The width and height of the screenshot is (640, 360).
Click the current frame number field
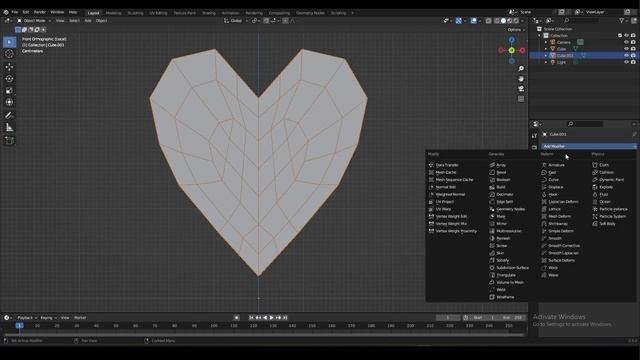pyautogui.click(x=448, y=318)
